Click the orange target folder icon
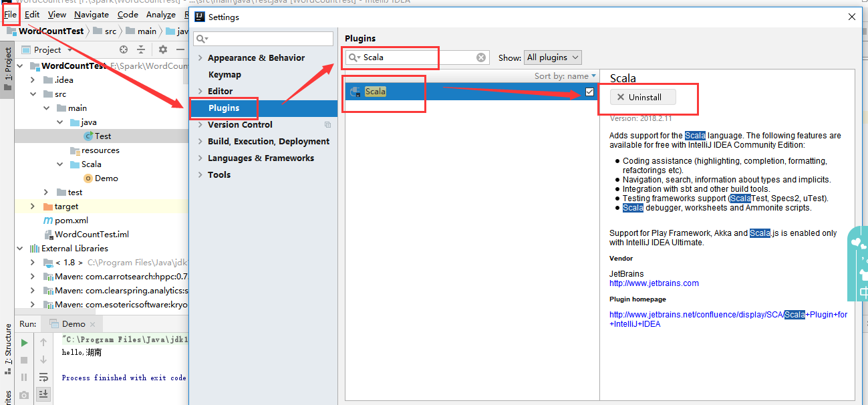This screenshot has width=868, height=405. click(x=48, y=207)
